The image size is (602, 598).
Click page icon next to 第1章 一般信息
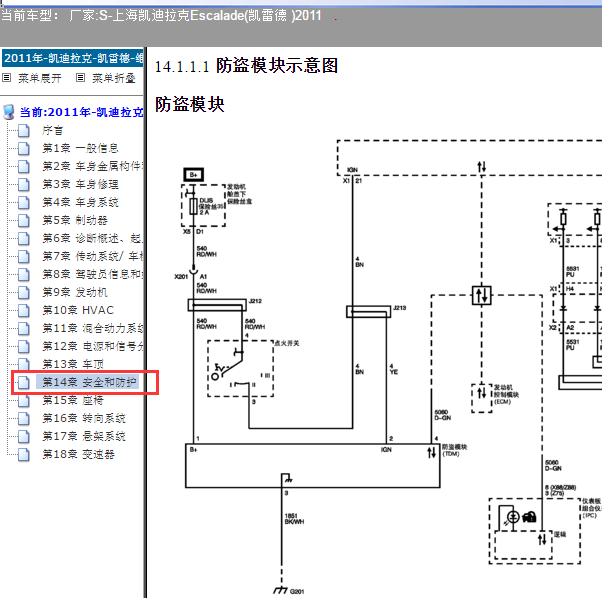pos(24,149)
